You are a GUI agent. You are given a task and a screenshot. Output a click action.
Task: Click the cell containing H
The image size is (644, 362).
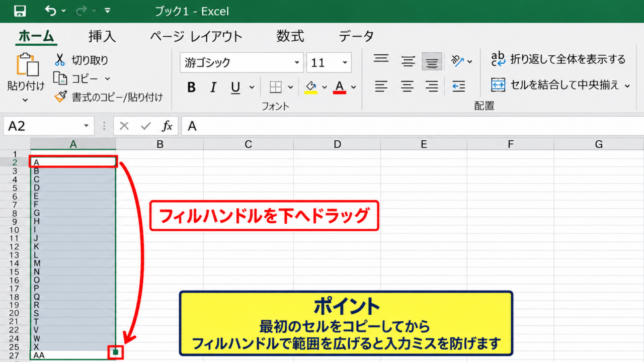(73, 221)
